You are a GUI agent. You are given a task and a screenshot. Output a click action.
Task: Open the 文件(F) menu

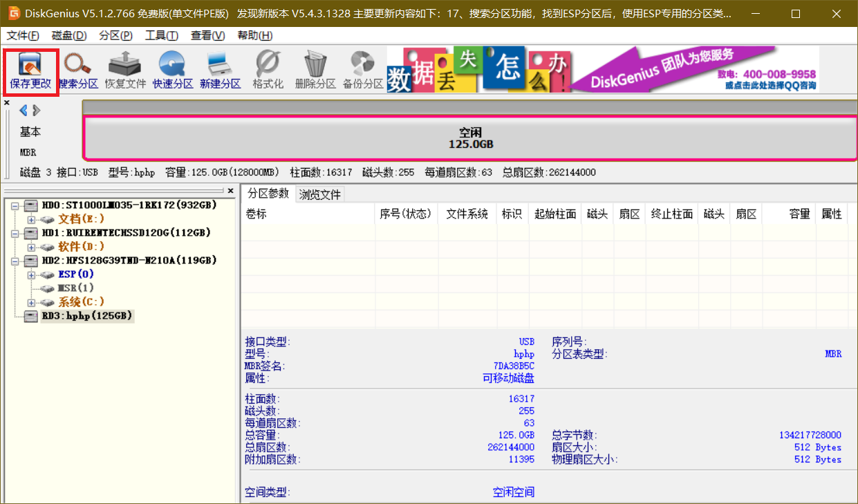[x=23, y=35]
